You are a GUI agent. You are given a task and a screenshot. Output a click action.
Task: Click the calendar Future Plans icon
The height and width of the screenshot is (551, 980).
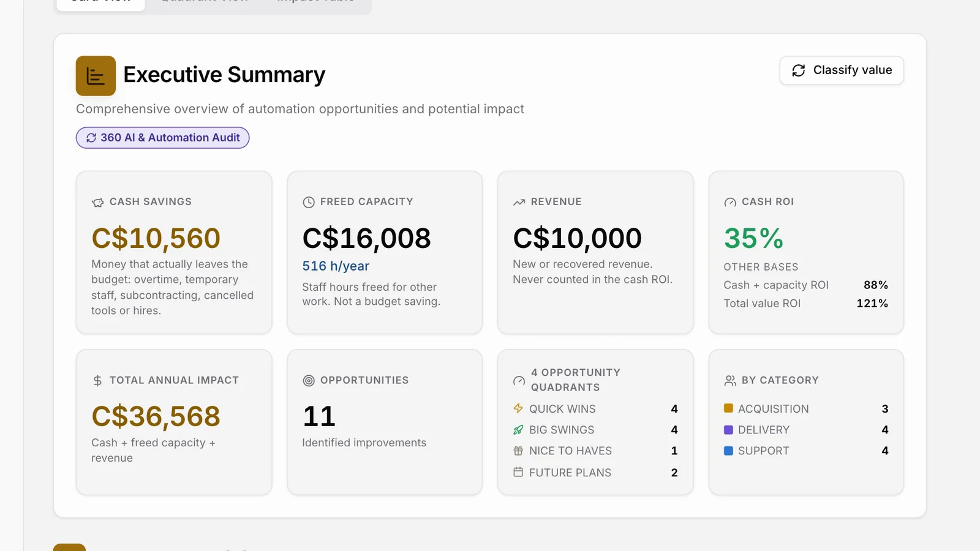[518, 472]
